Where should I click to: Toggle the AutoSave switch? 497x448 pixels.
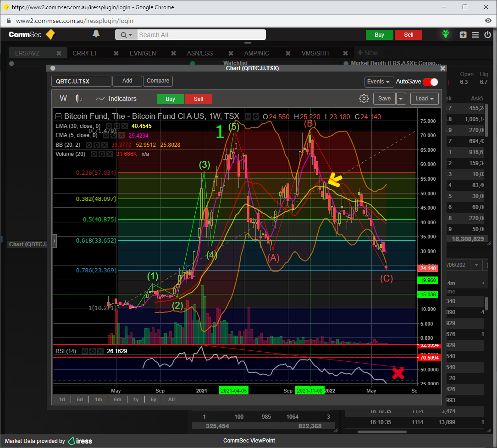pos(430,82)
